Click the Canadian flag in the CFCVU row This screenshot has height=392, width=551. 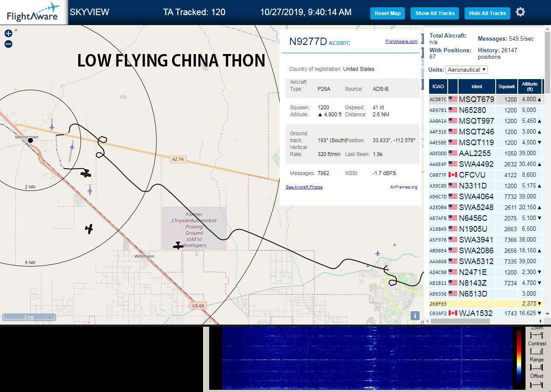tap(453, 175)
